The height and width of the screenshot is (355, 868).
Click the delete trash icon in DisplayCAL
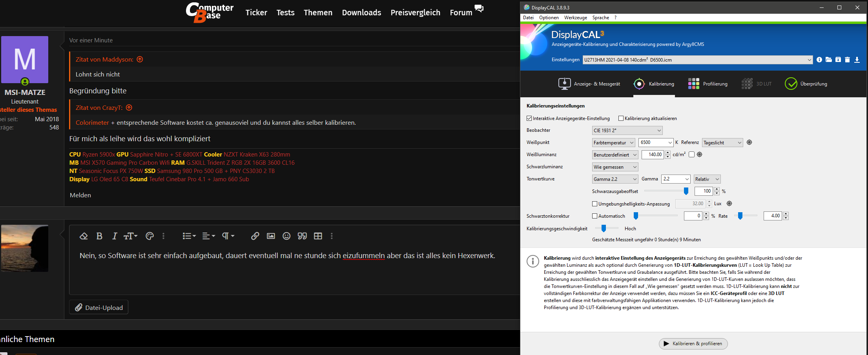pyautogui.click(x=847, y=60)
